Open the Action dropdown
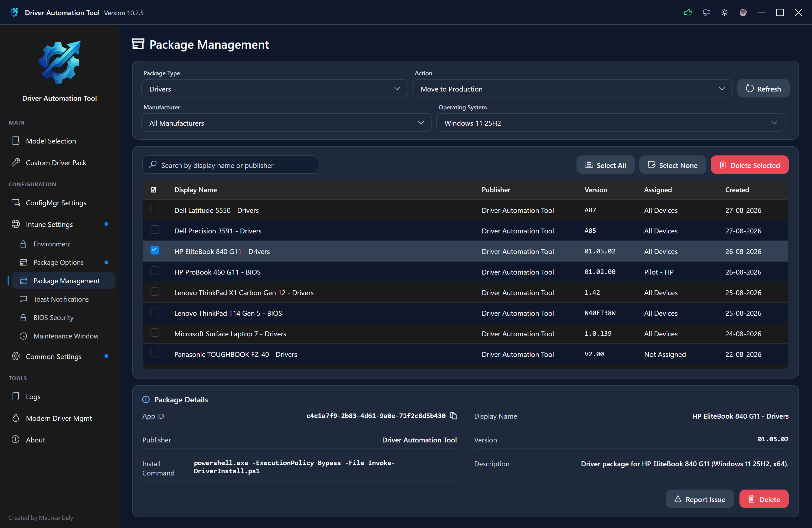 (572, 89)
